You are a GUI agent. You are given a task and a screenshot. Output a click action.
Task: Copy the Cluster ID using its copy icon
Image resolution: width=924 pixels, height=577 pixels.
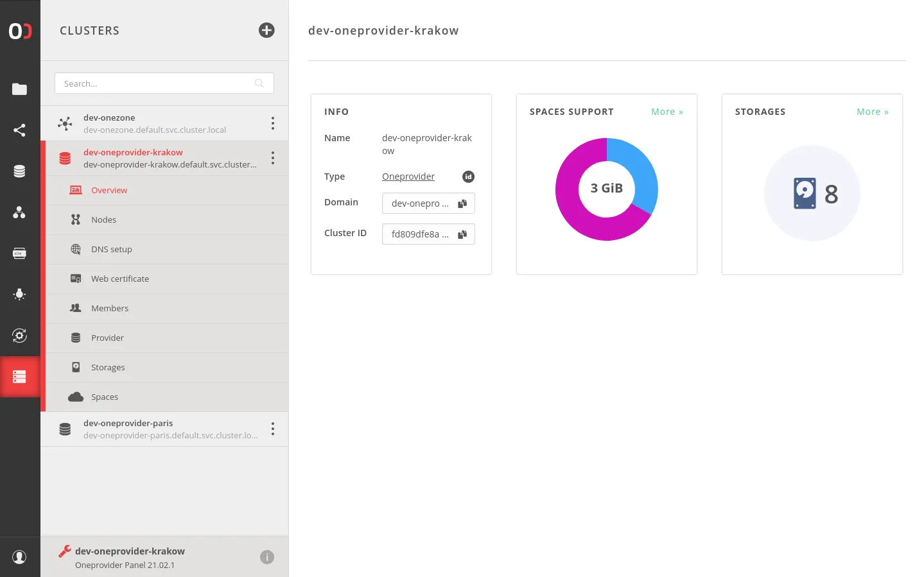(462, 234)
